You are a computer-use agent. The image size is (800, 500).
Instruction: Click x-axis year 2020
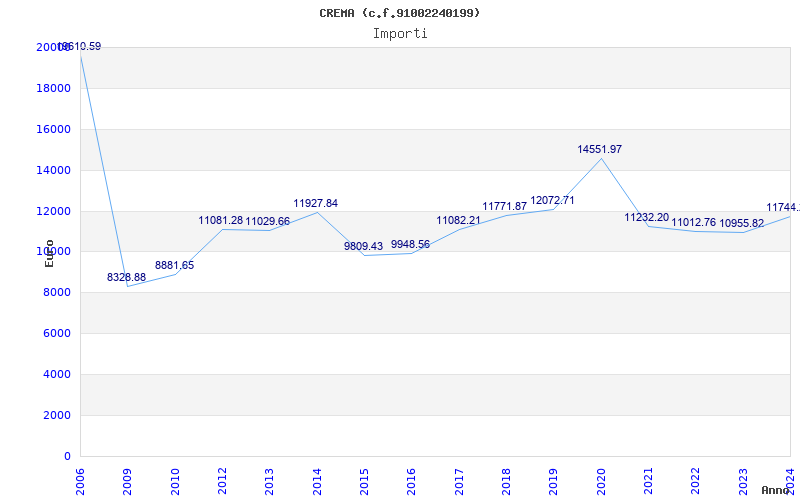[x=601, y=482]
